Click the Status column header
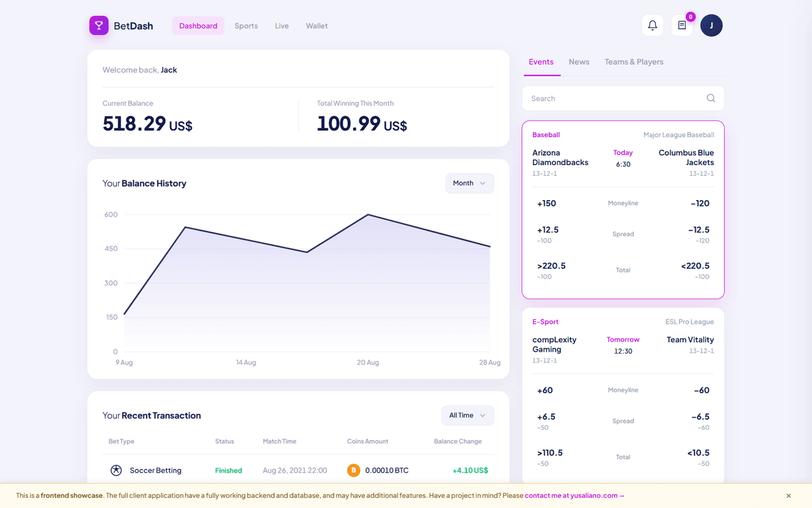Image resolution: width=812 pixels, height=508 pixels. [x=225, y=441]
